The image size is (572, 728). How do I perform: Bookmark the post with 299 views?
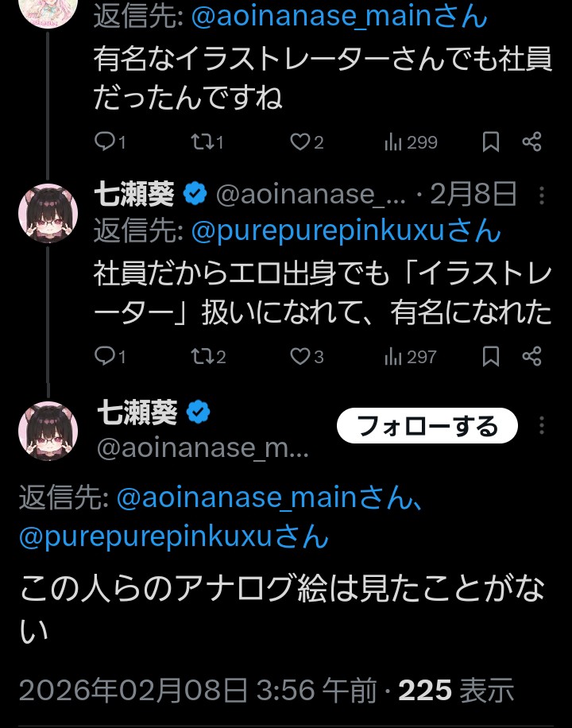coord(491,142)
